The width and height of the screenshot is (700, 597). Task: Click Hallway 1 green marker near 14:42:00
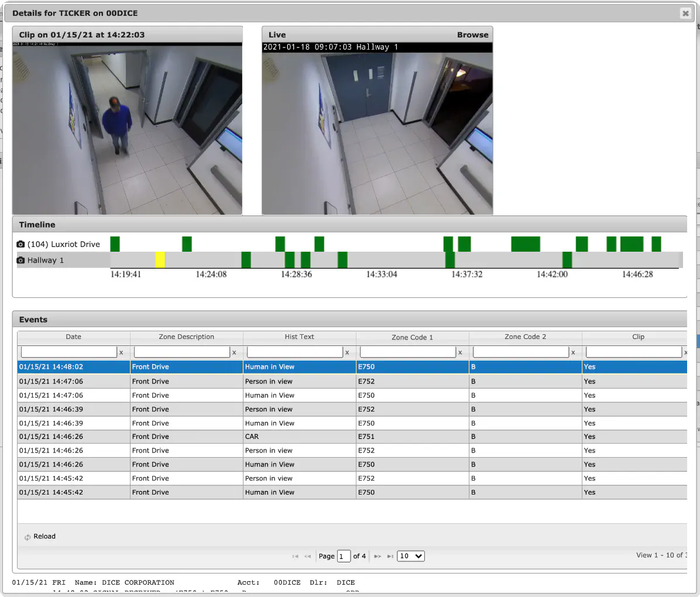(567, 260)
